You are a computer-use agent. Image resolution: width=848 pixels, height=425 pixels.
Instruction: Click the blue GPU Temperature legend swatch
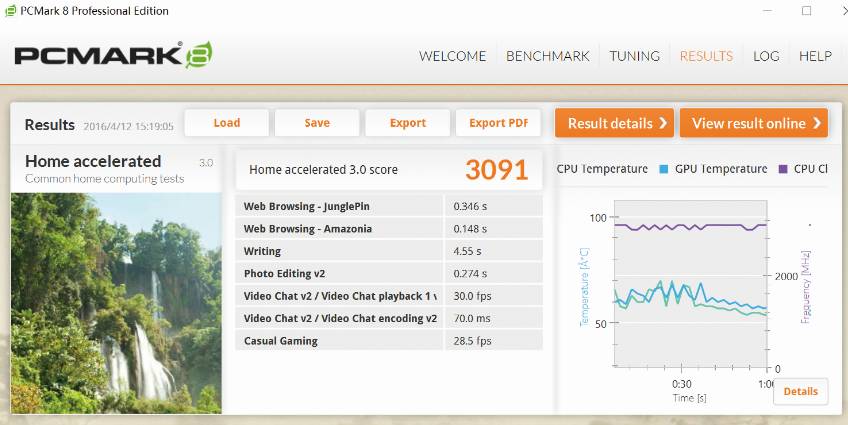664,169
